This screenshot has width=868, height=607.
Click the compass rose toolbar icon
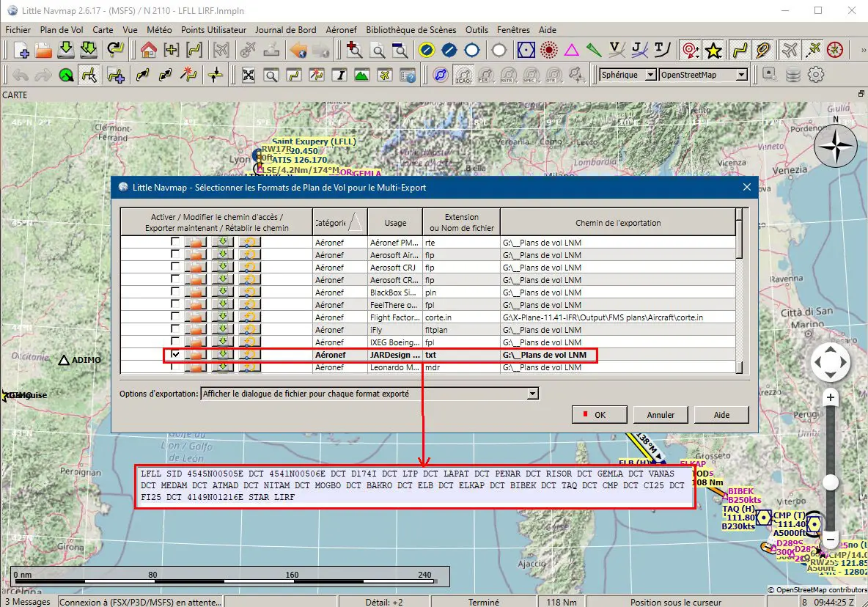[835, 51]
